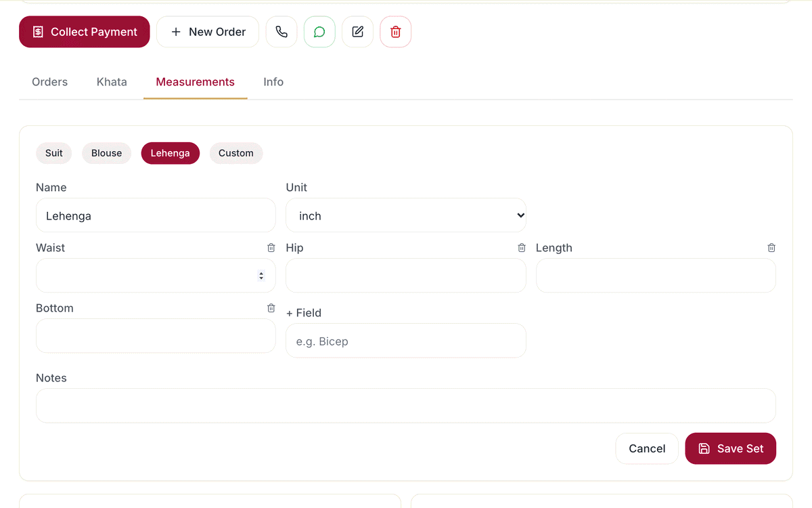Click the red delete trash button
This screenshot has height=508, width=812.
(x=396, y=32)
